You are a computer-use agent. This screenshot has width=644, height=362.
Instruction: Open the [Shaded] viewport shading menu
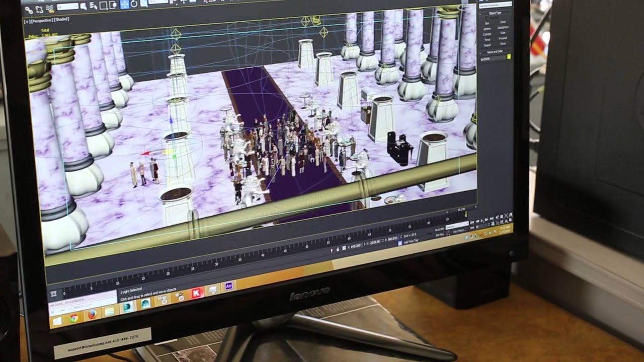click(61, 20)
